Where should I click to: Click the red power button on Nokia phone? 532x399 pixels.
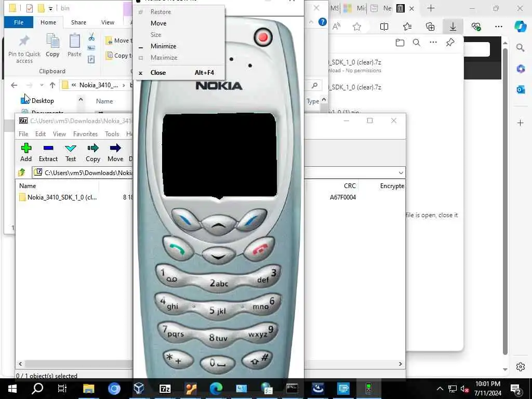[263, 37]
